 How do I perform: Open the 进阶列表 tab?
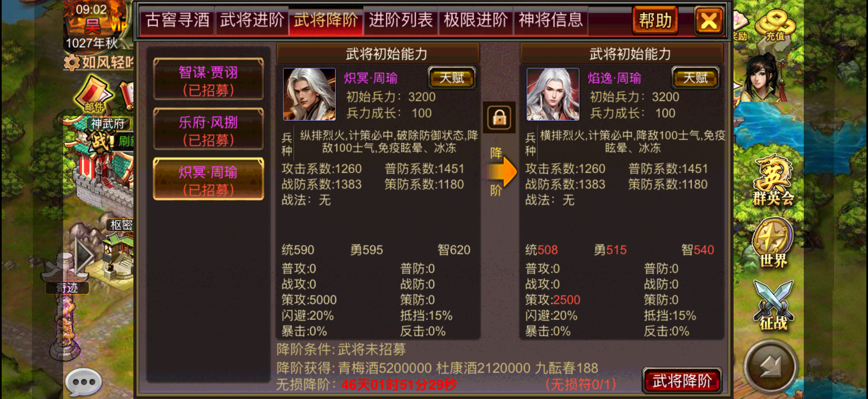[400, 20]
